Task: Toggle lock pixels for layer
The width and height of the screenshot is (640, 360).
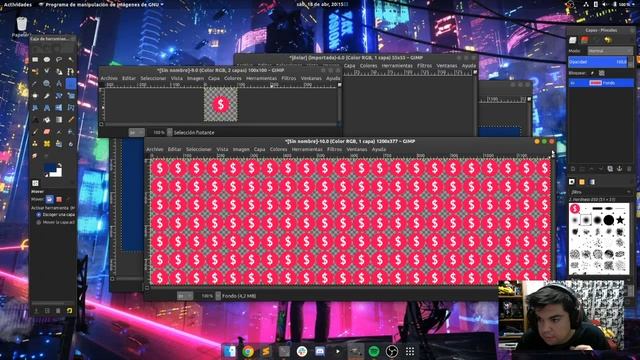Action: 593,73
